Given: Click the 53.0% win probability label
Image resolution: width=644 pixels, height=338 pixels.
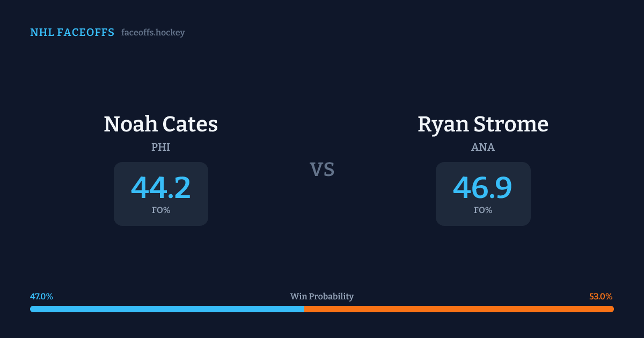Looking at the screenshot, I should pos(601,297).
